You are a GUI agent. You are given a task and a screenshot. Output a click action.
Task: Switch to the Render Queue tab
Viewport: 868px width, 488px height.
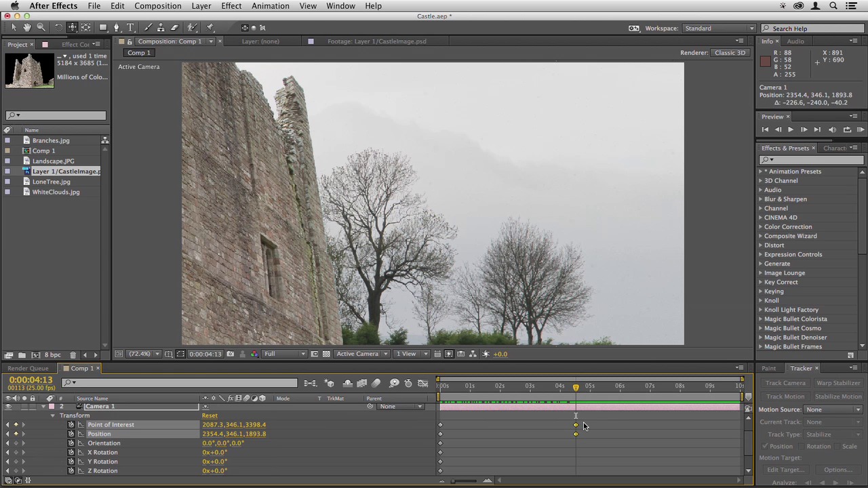[x=28, y=369]
